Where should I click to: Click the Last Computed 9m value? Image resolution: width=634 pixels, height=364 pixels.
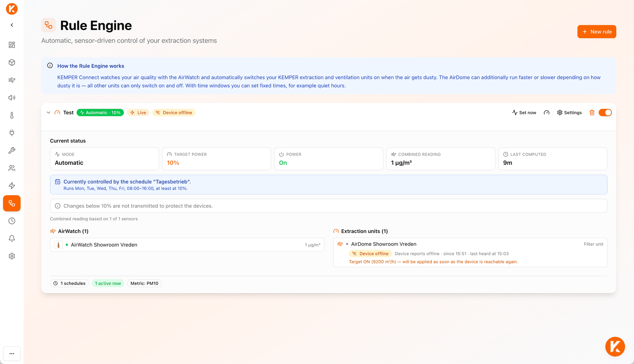point(507,163)
